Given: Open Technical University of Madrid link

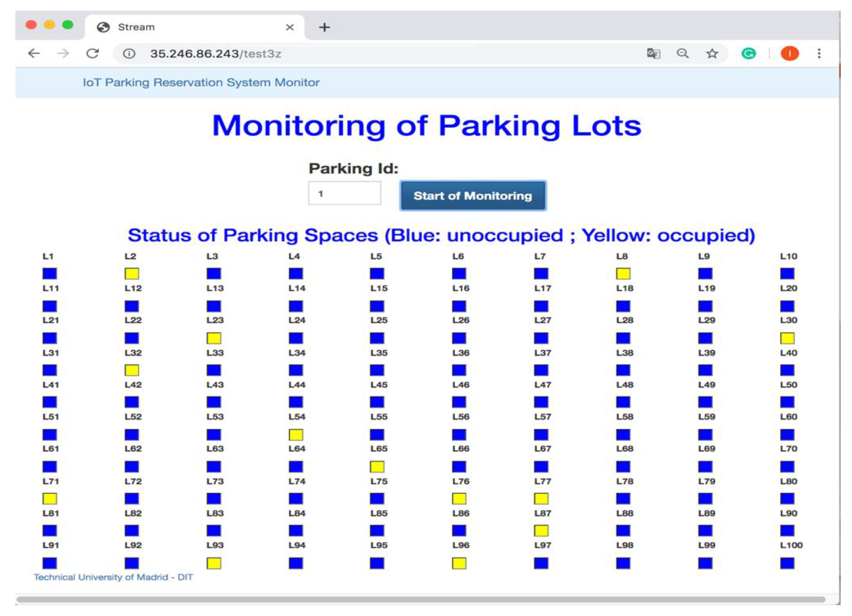Looking at the screenshot, I should 114,577.
